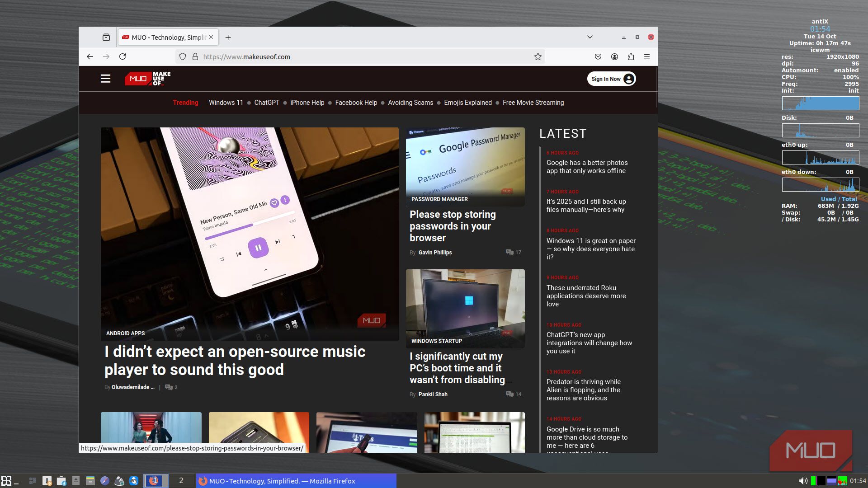Screen dimensions: 868x488
Task: Launch the compass browser icon in taskbar
Action: [x=105, y=481]
